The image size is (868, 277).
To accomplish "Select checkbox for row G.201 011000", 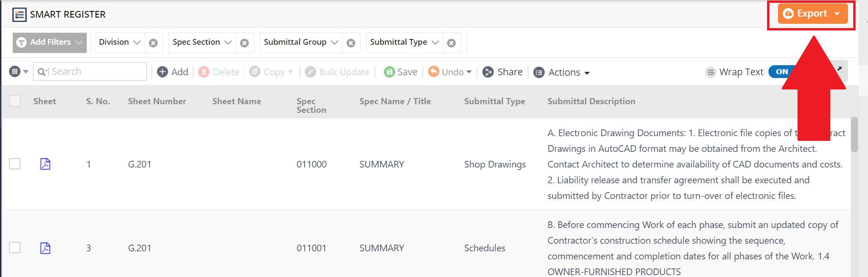I will point(15,164).
